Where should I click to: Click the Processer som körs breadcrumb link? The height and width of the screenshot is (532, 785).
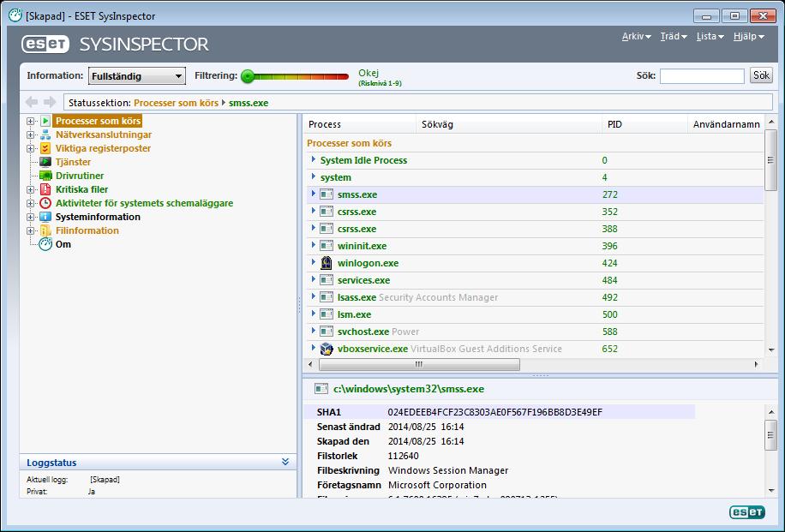177,103
